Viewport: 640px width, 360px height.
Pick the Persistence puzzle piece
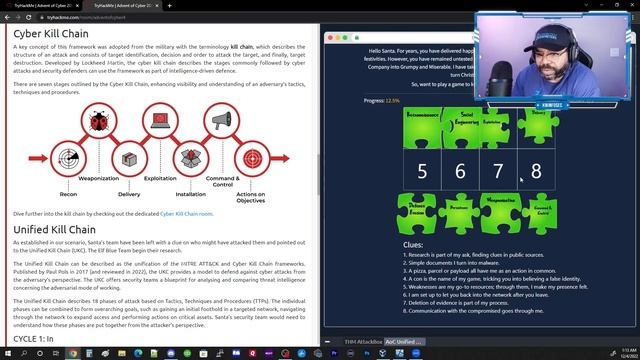(x=459, y=213)
